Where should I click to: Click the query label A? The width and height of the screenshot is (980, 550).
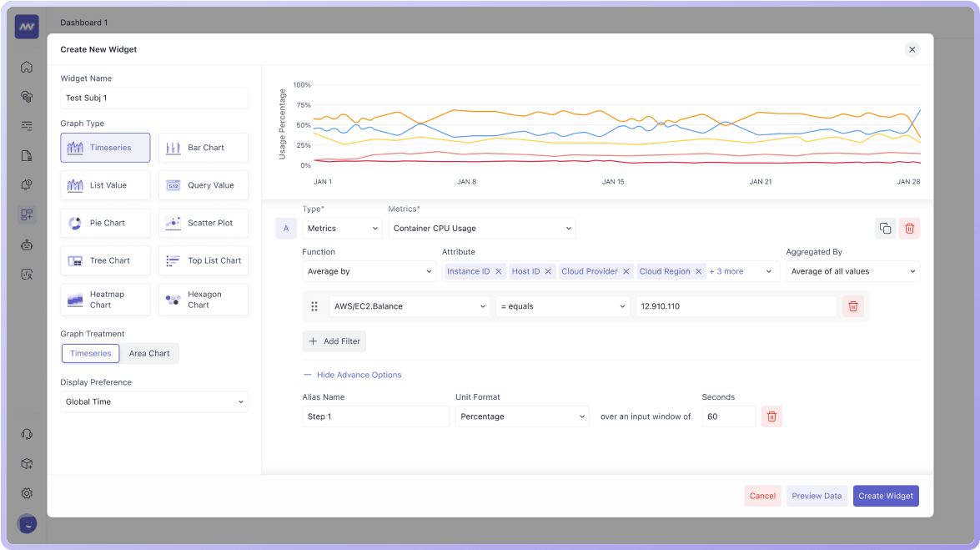[x=286, y=229]
